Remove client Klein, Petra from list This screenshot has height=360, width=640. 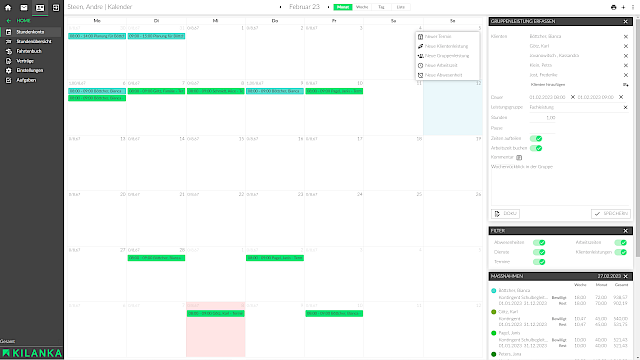pos(626,65)
